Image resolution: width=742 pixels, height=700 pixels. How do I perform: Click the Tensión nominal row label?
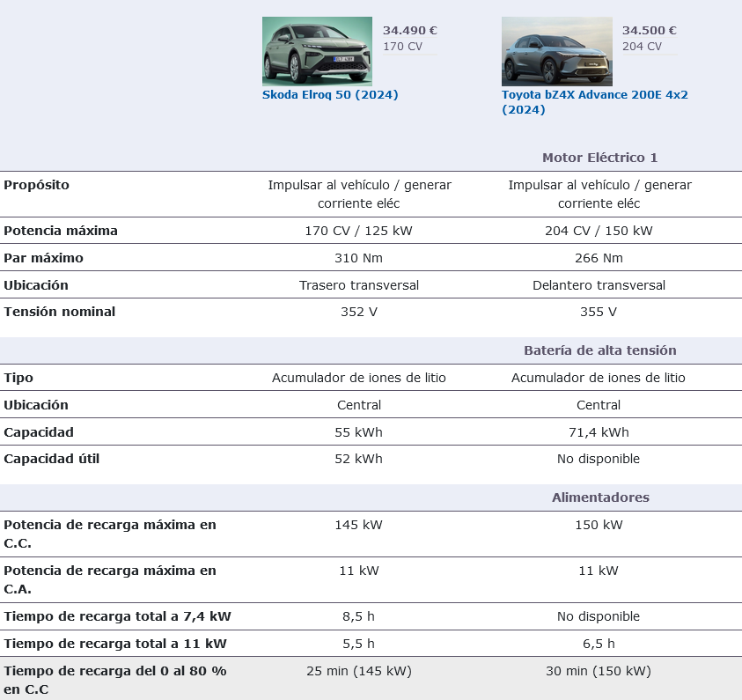coord(59,312)
